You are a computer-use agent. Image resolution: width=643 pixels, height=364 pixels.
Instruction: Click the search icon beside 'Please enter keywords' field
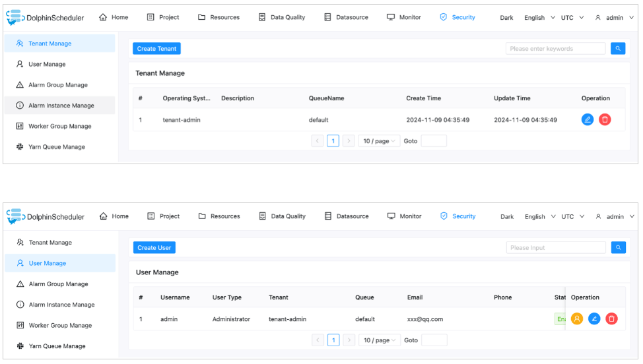click(x=617, y=49)
